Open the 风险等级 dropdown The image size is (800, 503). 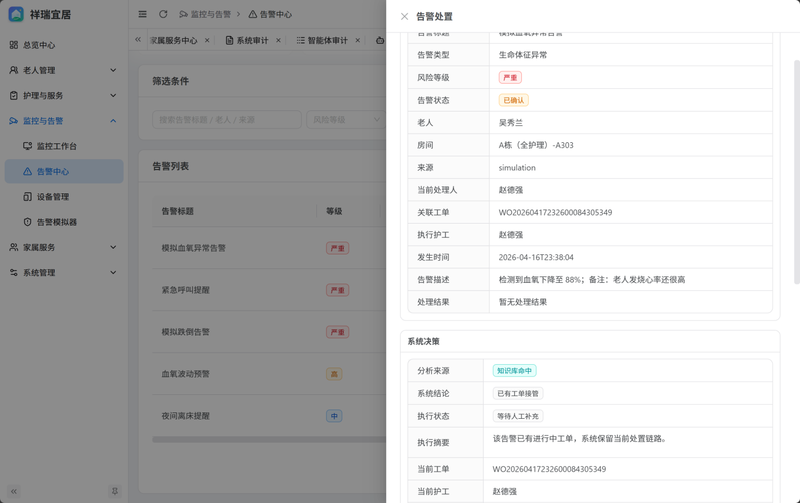pyautogui.click(x=346, y=120)
